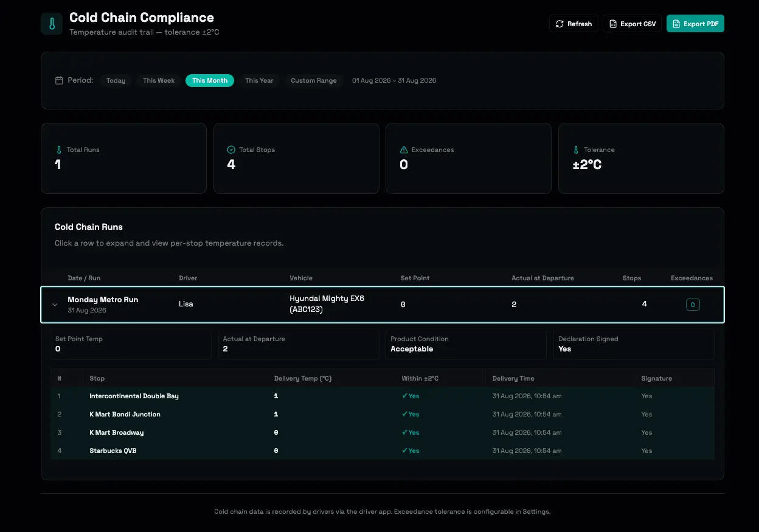Click the checkmark icon in Total Stops card

point(231,150)
